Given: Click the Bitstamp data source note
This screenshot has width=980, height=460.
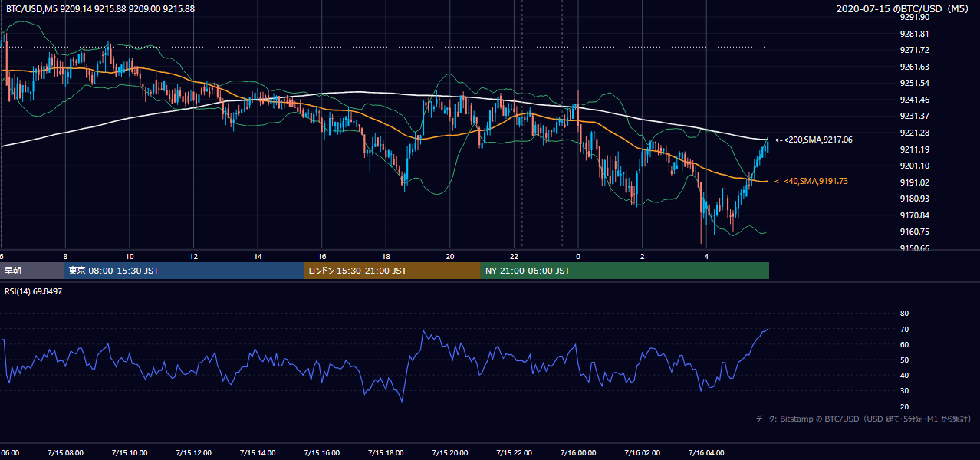Looking at the screenshot, I should tap(863, 419).
